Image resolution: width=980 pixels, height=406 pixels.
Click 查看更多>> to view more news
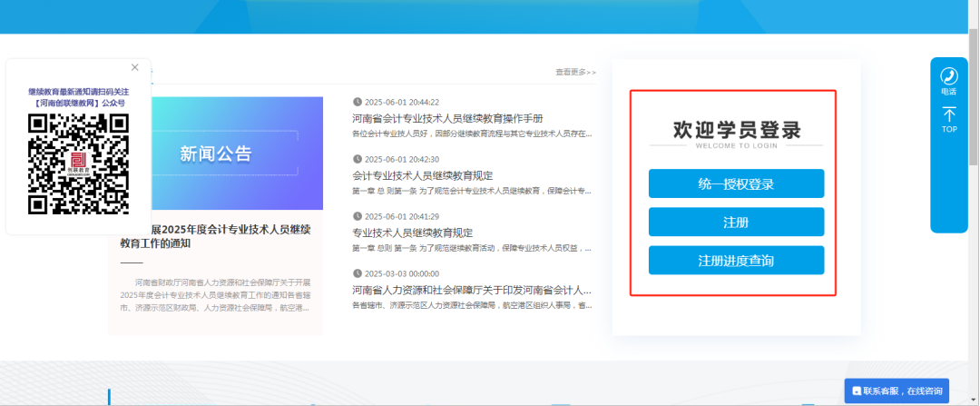[575, 73]
